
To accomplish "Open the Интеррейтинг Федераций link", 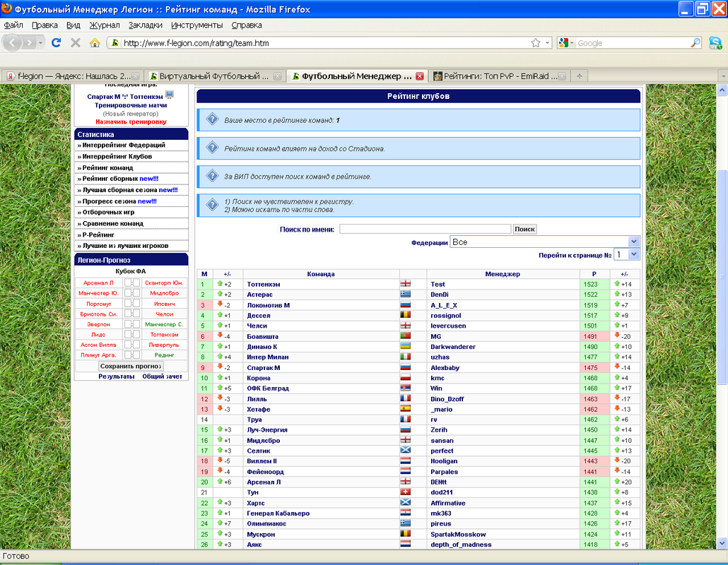I will tap(124, 145).
